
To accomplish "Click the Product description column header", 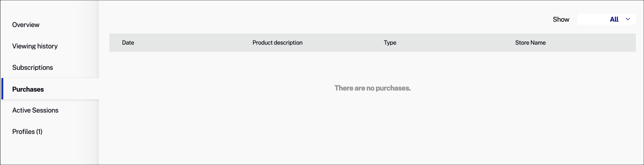I will 277,42.
